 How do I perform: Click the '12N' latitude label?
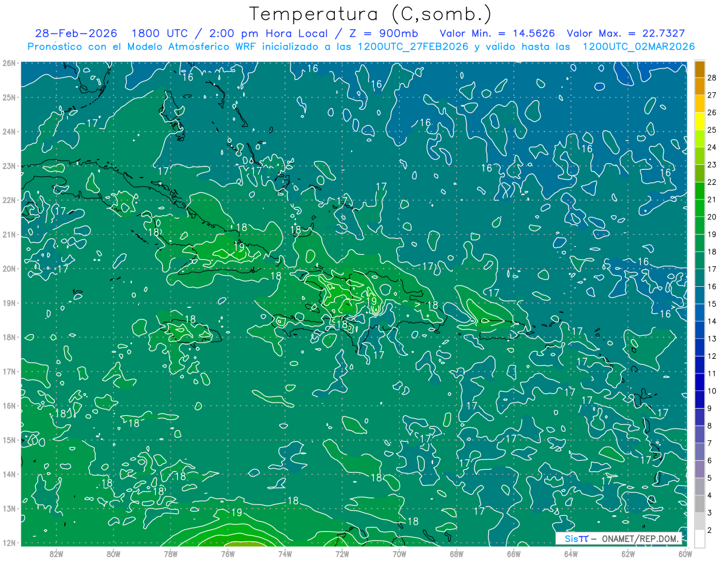pyautogui.click(x=8, y=543)
